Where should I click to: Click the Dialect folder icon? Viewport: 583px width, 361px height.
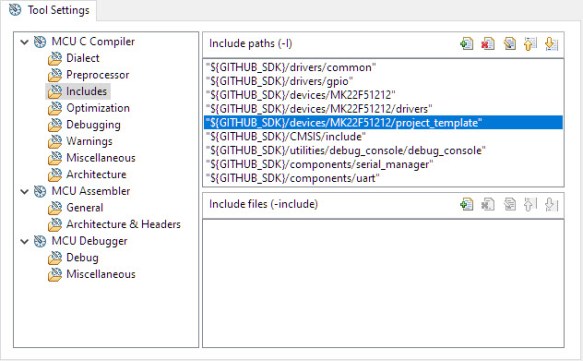tap(55, 58)
